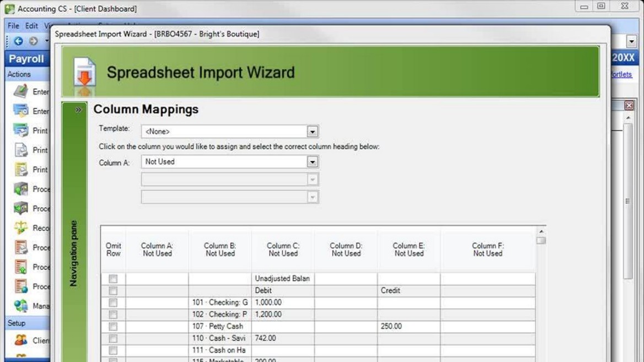644x362 pixels.
Task: Open the Template dropdown showing None
Action: click(312, 132)
